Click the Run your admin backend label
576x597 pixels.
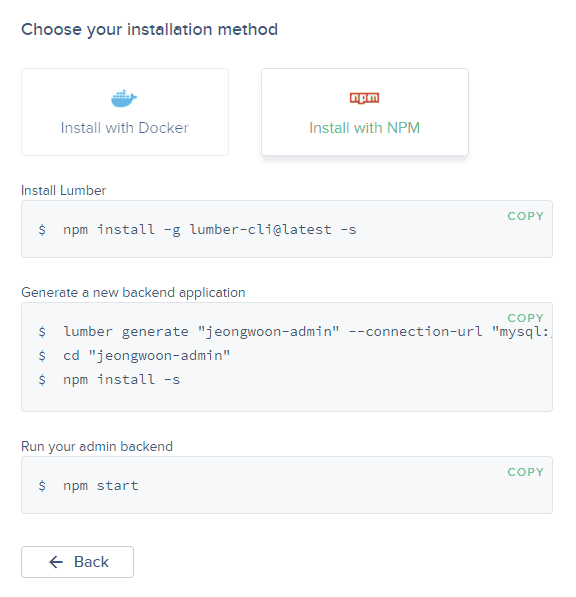click(97, 446)
